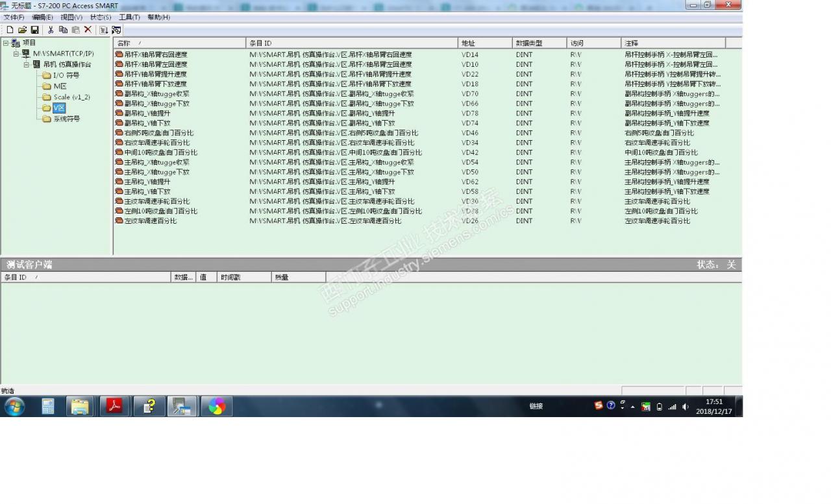831x504 pixels.
Task: Click the test client status toolbar icon
Action: (x=116, y=30)
